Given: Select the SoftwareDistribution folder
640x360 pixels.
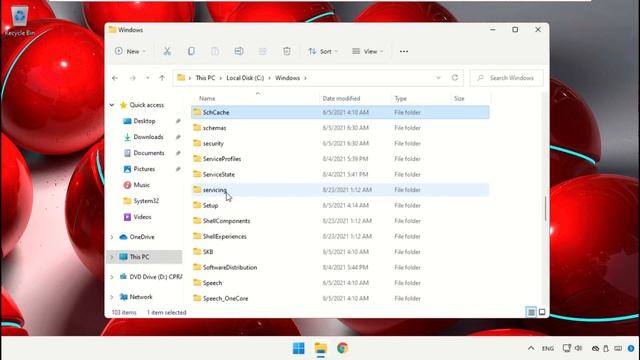Looking at the screenshot, I should [x=340, y=267].
